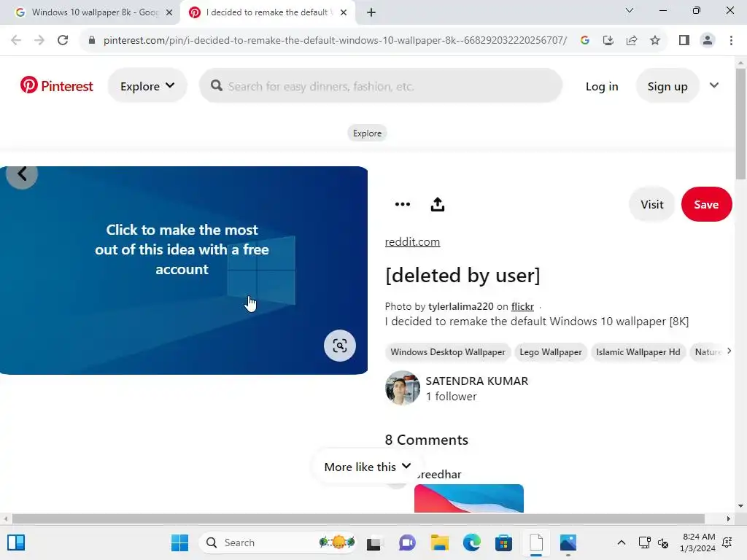The width and height of the screenshot is (747, 560).
Task: Click the Windows wallpaper pin image
Action: (x=183, y=270)
